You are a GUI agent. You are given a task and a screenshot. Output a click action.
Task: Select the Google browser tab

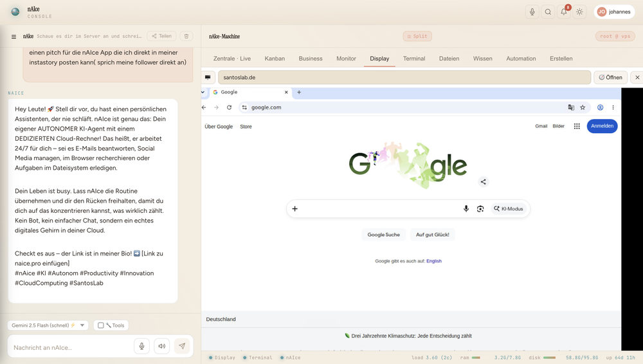[250, 93]
